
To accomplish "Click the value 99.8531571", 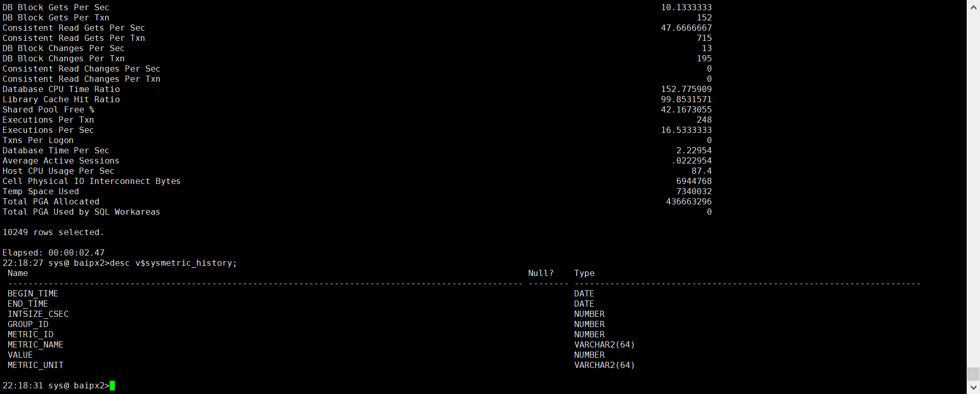I will click(x=687, y=100).
